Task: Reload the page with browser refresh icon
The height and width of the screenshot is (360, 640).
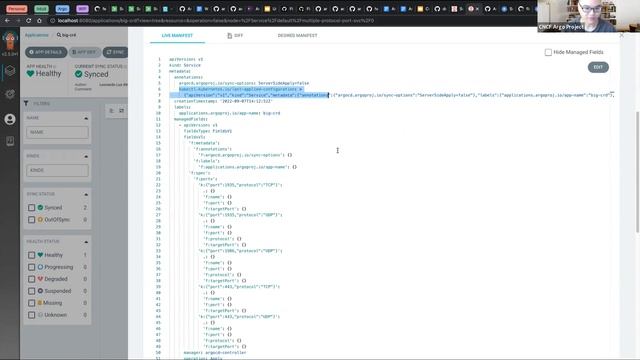Action: pos(28,20)
